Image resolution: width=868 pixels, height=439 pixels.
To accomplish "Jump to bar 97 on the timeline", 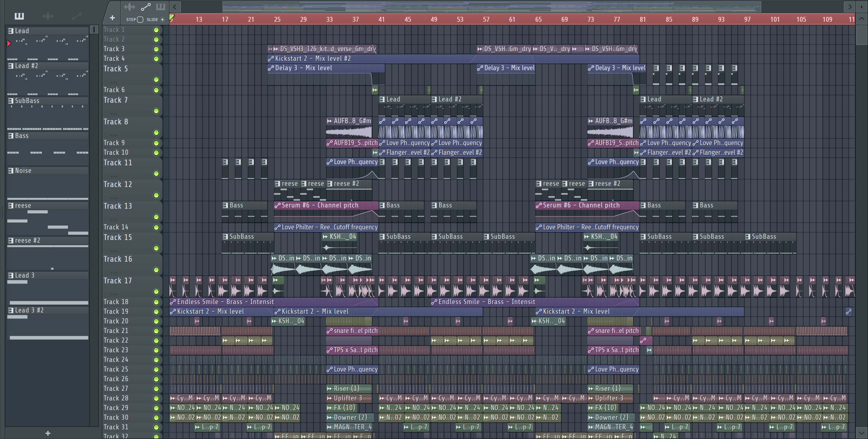I will [747, 20].
